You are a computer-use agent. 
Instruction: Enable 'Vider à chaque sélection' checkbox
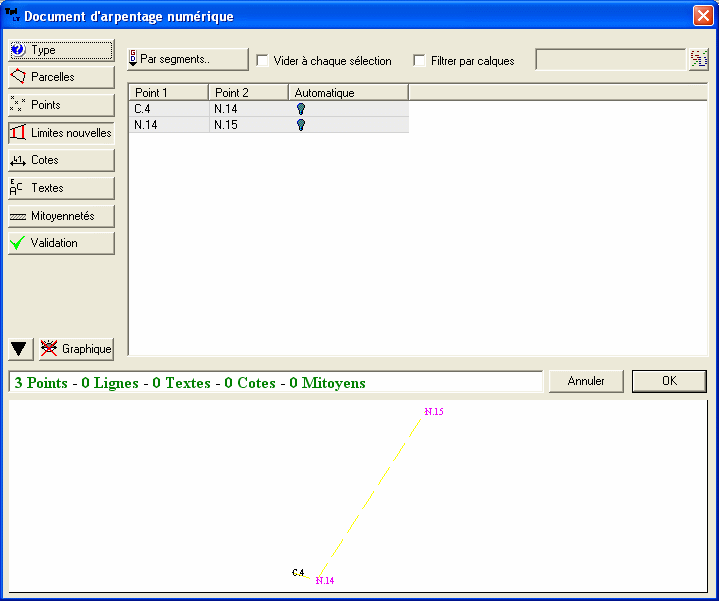pyautogui.click(x=263, y=61)
